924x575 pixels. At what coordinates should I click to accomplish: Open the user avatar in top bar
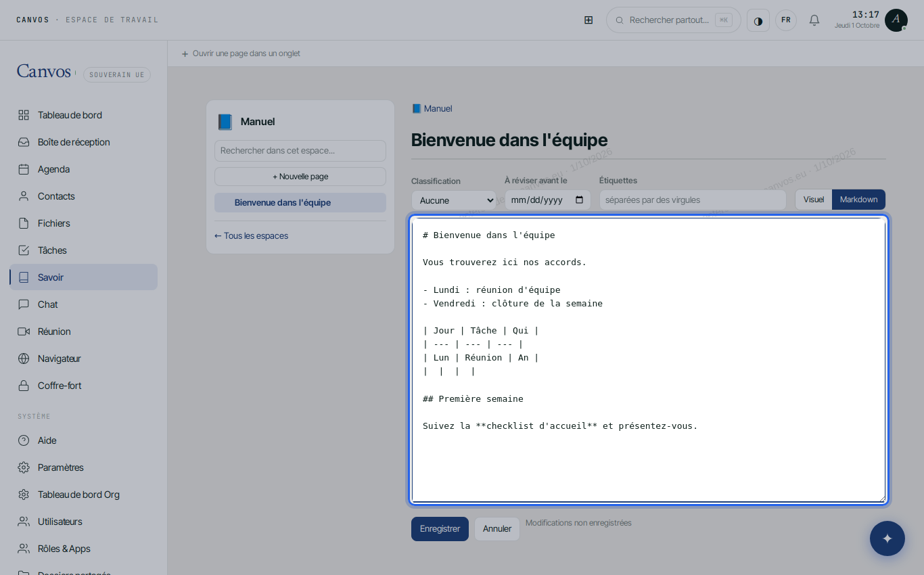coord(896,20)
